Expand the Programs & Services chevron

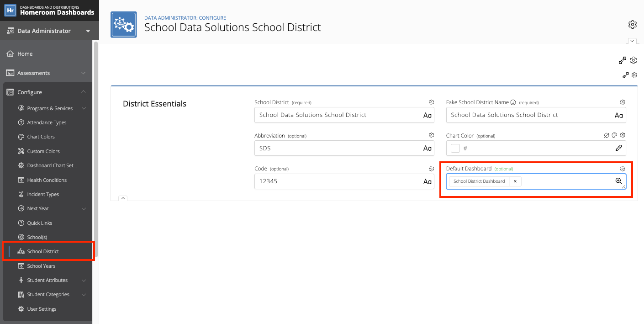84,108
